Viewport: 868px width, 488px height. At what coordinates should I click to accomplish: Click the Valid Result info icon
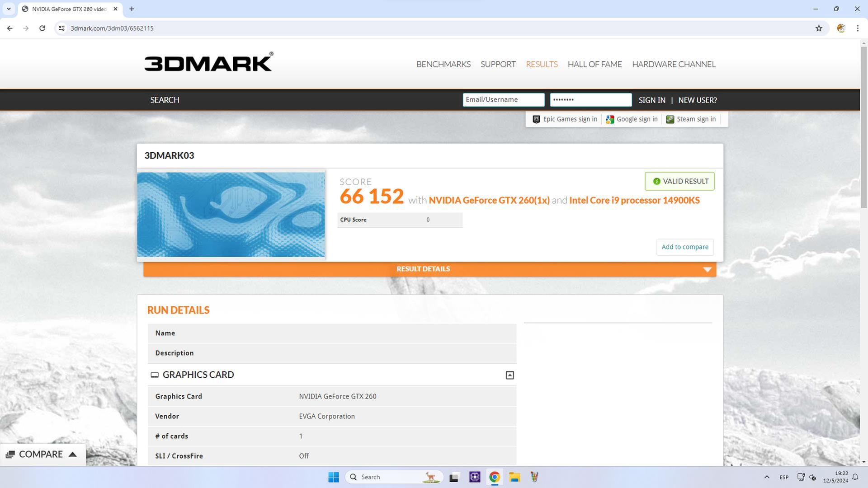click(x=656, y=181)
